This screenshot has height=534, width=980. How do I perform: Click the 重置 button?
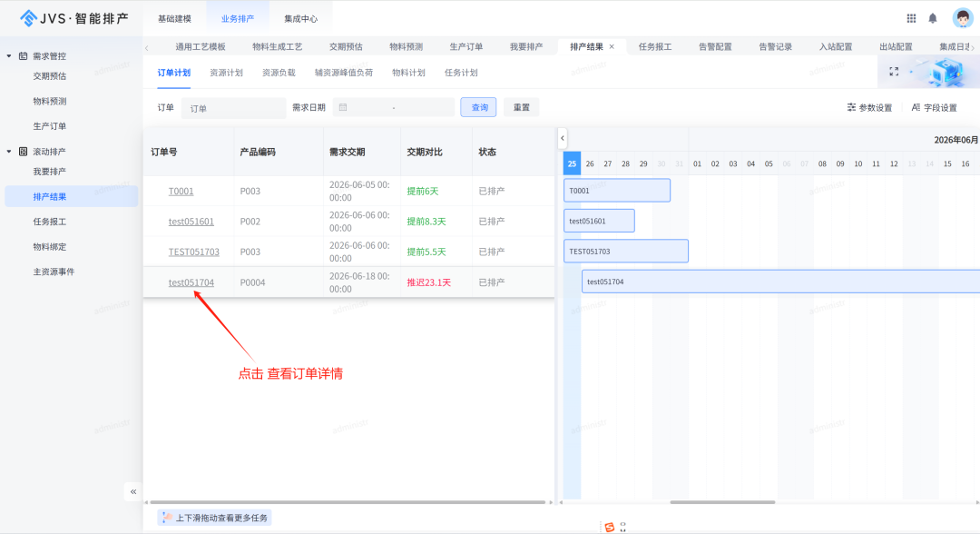pyautogui.click(x=521, y=107)
